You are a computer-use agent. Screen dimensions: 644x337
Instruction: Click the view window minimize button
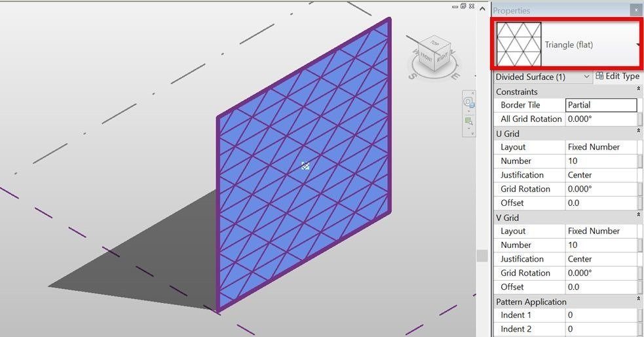[x=455, y=7]
